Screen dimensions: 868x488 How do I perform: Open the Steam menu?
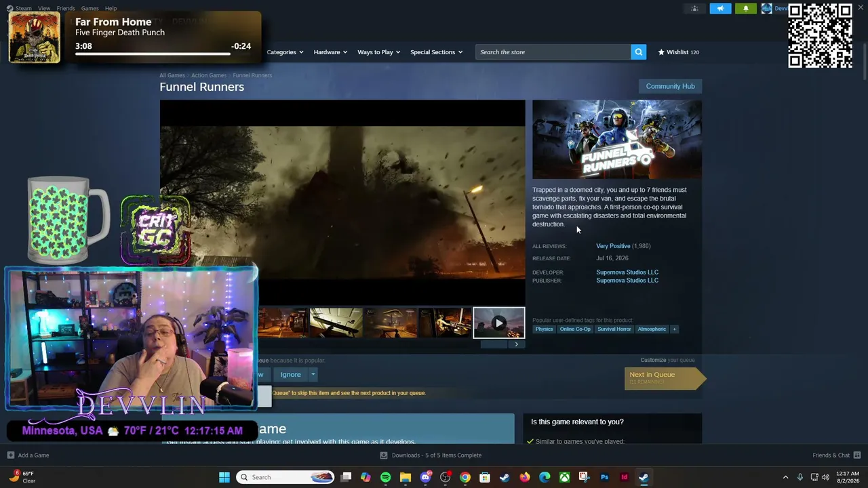(x=24, y=8)
